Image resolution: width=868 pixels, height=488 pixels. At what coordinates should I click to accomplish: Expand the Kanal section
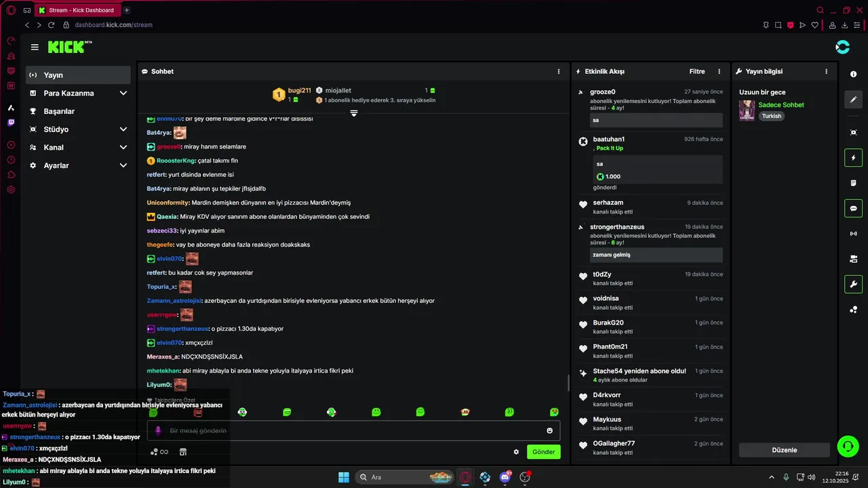coord(78,147)
